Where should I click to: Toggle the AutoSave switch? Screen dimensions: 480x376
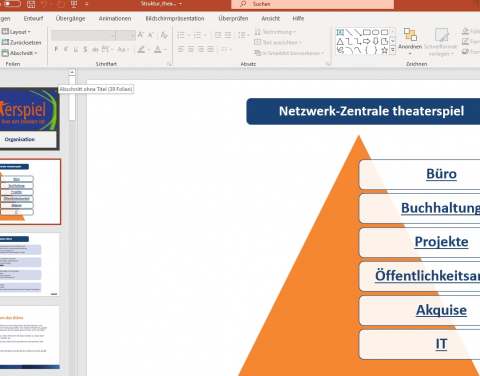[x=12, y=4]
